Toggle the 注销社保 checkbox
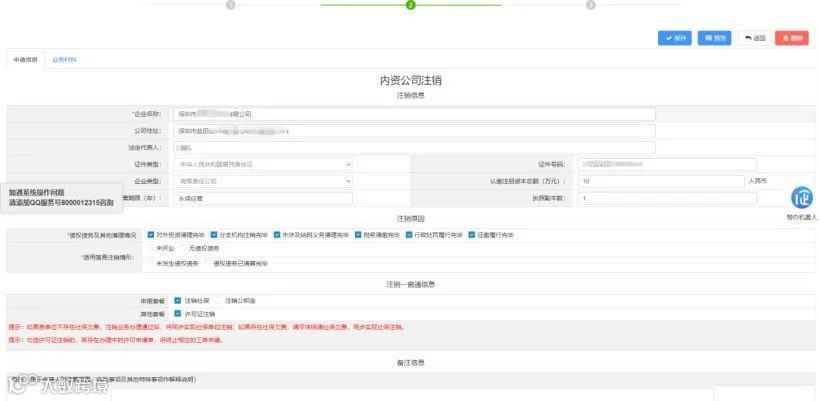Image resolution: width=820 pixels, height=401 pixels. tap(178, 301)
